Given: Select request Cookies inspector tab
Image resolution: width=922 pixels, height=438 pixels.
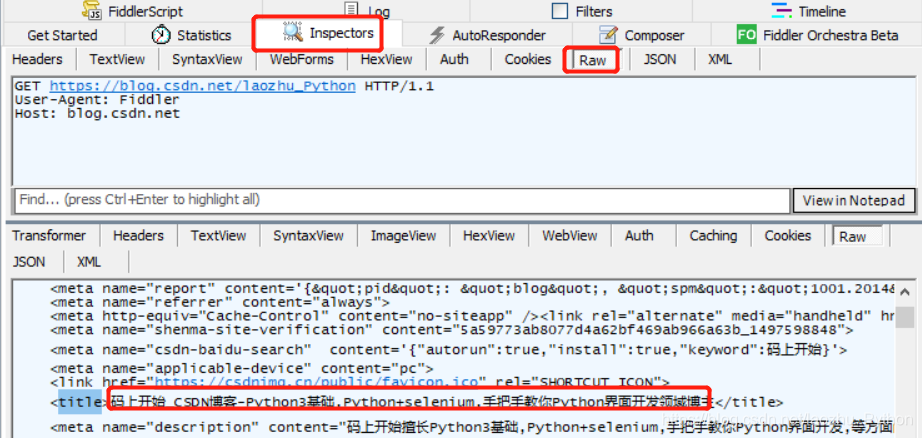Looking at the screenshot, I should click(x=527, y=59).
